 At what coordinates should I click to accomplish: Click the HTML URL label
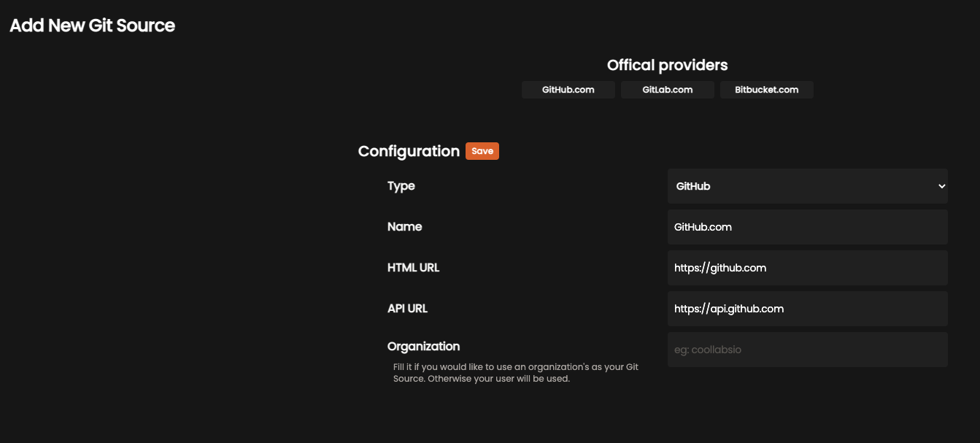[x=414, y=268]
